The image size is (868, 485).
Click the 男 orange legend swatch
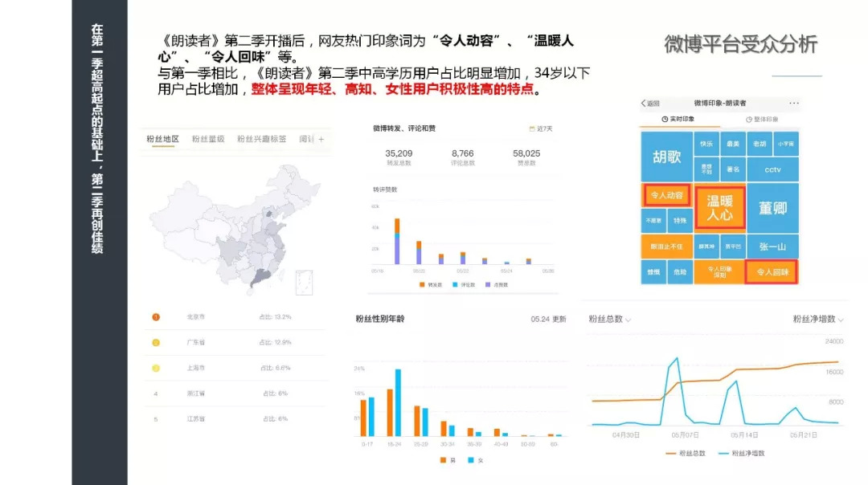tap(443, 460)
